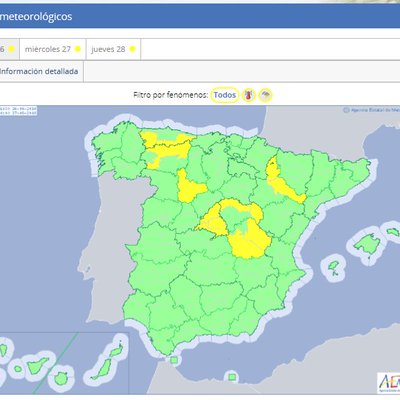Select Mallorca island on the map
This screenshot has height=400, width=400.
(x=368, y=243)
